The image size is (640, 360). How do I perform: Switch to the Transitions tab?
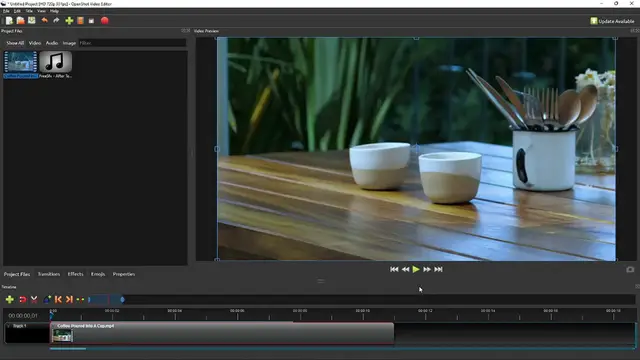pyautogui.click(x=49, y=274)
